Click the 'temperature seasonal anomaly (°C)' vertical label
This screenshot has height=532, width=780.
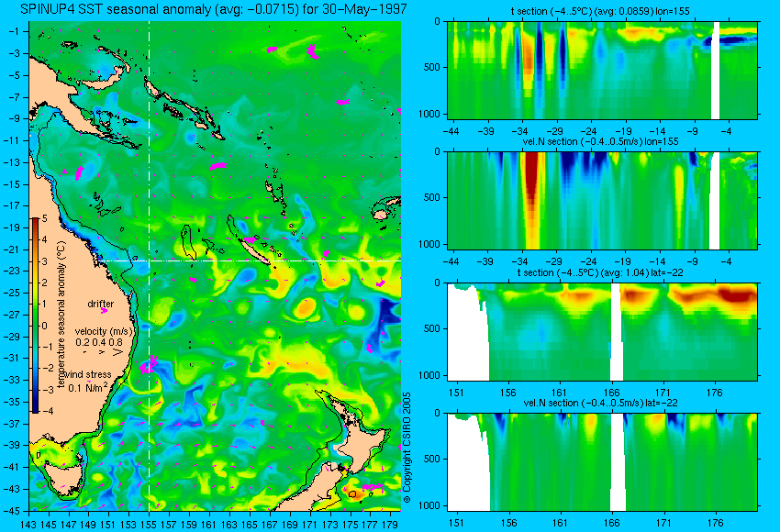click(61, 315)
